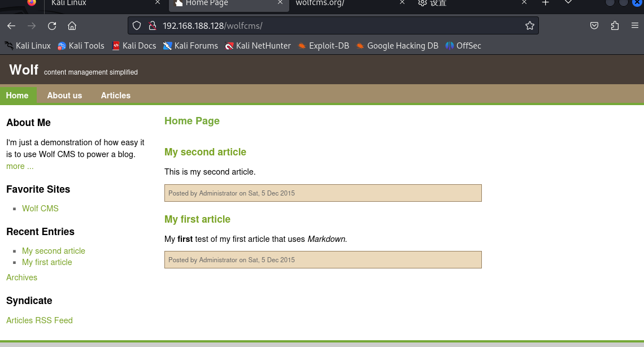
Task: Open Articles in the site navigation
Action: 116,96
